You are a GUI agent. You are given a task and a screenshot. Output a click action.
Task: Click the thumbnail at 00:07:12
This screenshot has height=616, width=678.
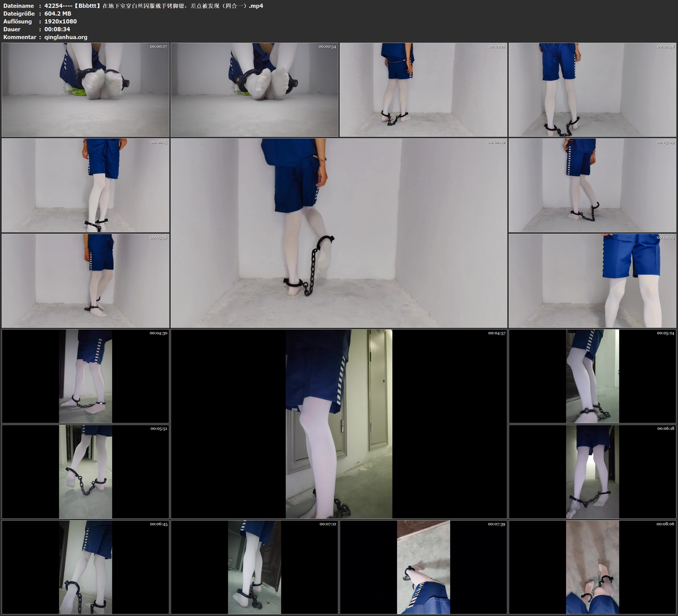click(x=254, y=567)
